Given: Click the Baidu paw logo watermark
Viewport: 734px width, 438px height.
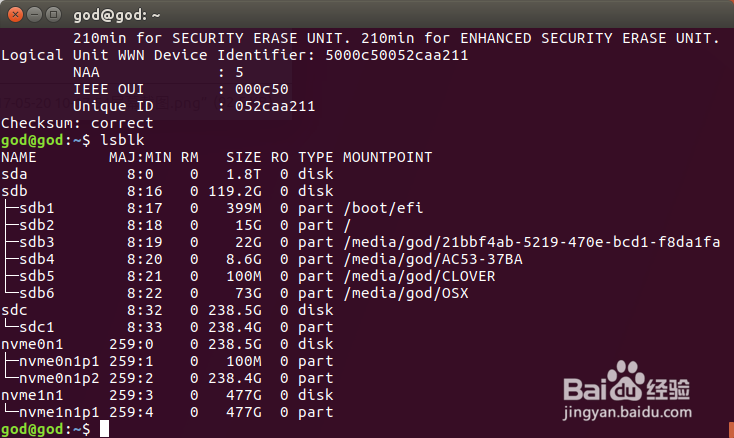Looking at the screenshot, I should click(625, 380).
